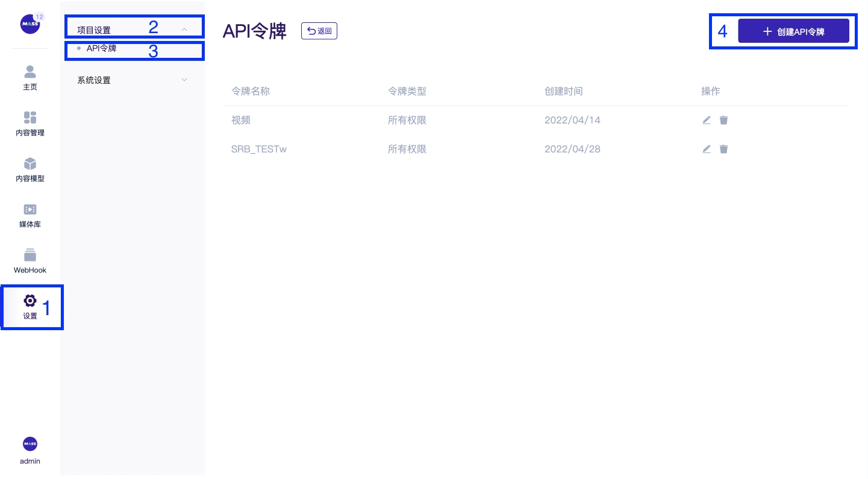Delete the SRB_TESTw token
Screen dimensions: 868x479
click(723, 149)
